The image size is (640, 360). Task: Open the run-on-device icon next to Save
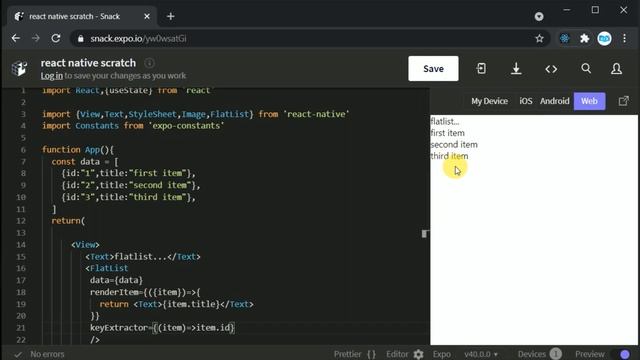[x=481, y=69]
